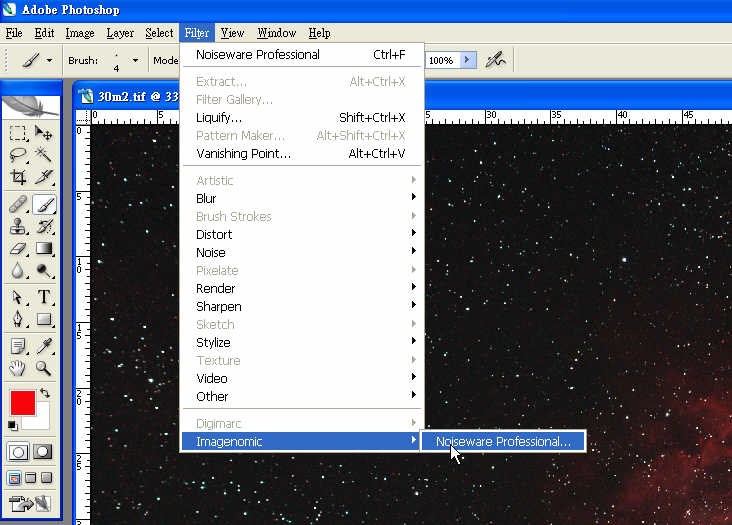The width and height of the screenshot is (732, 525).
Task: Select the Zoom magnifier tool
Action: click(x=44, y=369)
